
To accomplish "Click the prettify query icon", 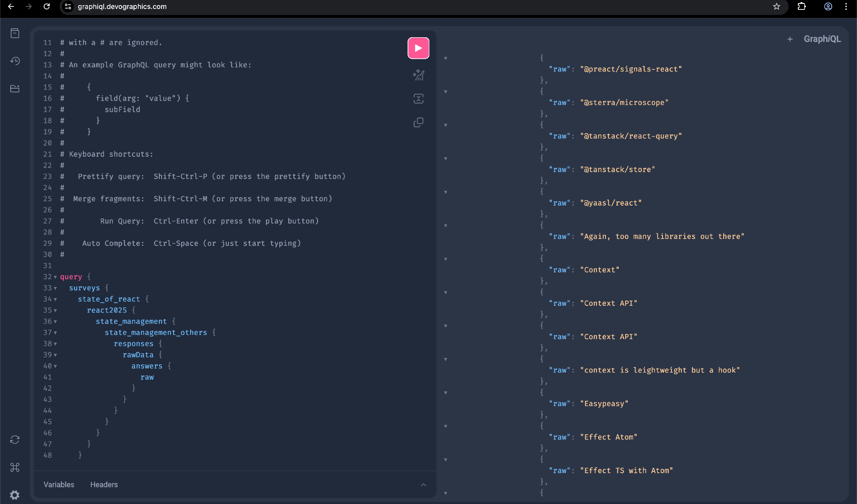I will coord(418,75).
